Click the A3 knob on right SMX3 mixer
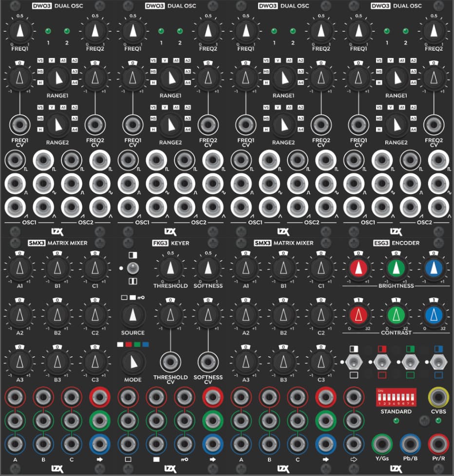 click(x=246, y=362)
